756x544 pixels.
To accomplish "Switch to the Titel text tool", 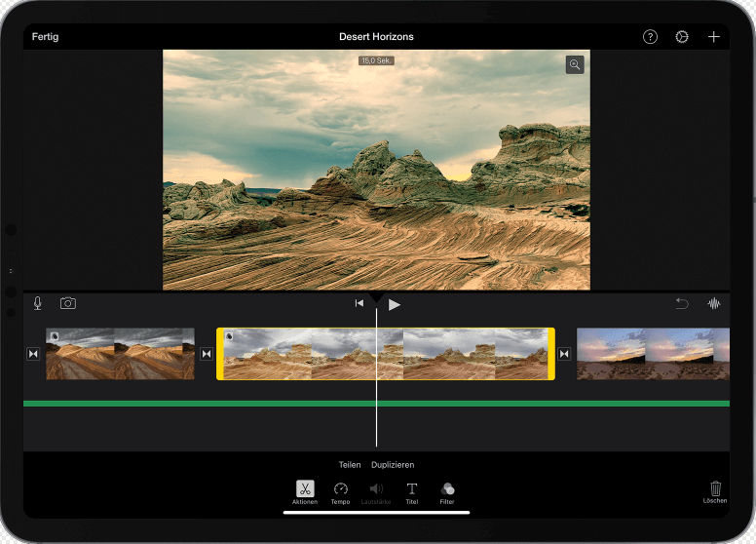I will [x=411, y=489].
